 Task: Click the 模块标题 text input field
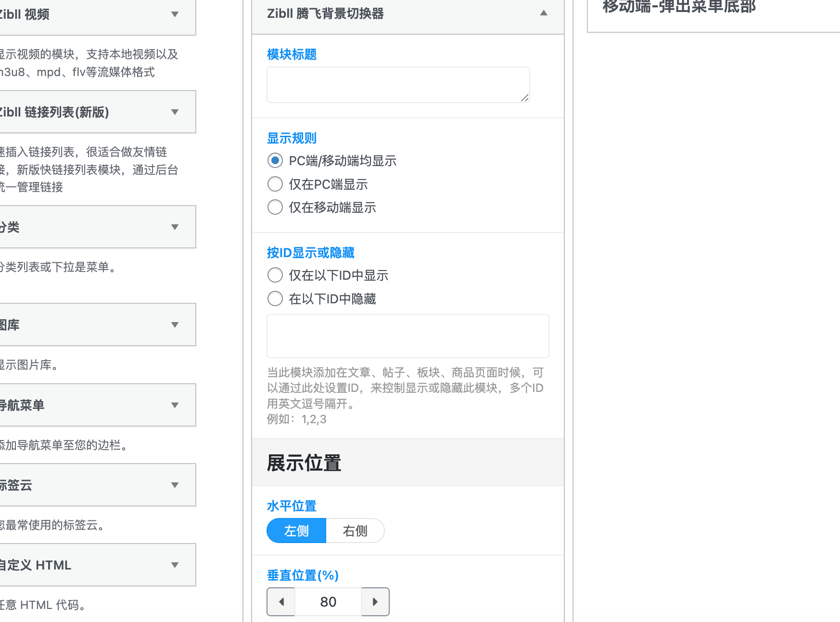coord(397,84)
